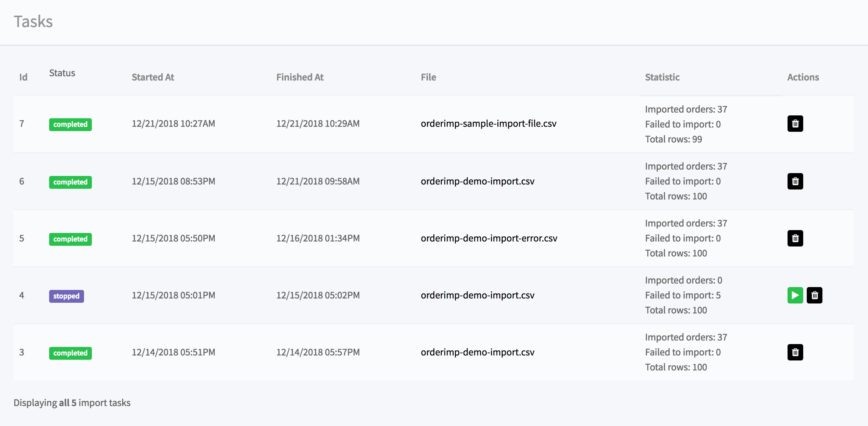Viewport: 868px width, 426px height.
Task: Click the Statistic column header
Action: tap(662, 77)
